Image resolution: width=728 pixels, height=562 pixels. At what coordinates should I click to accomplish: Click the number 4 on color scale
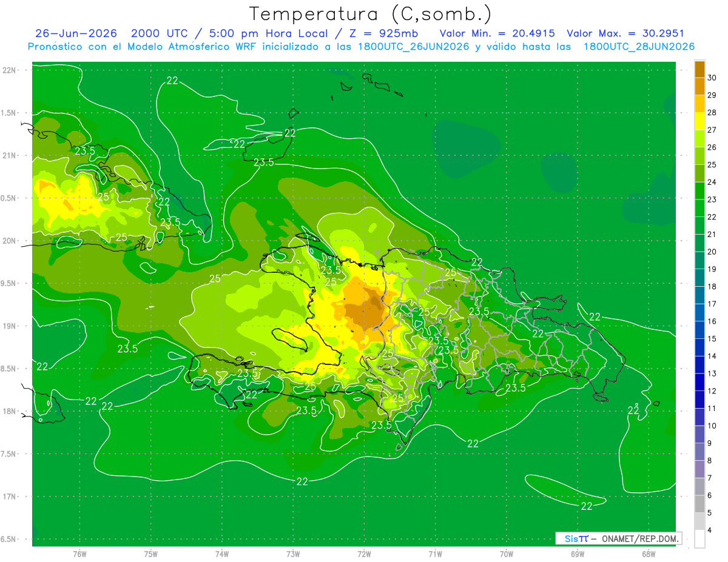click(710, 530)
